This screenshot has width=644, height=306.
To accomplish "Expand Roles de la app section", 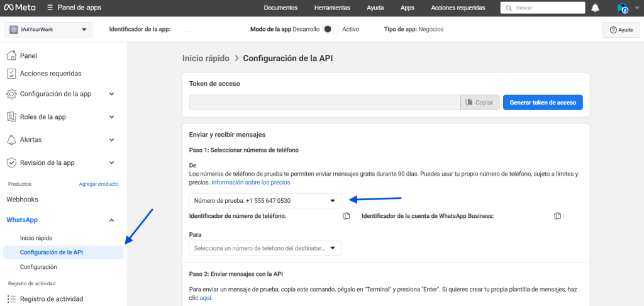I will point(112,117).
